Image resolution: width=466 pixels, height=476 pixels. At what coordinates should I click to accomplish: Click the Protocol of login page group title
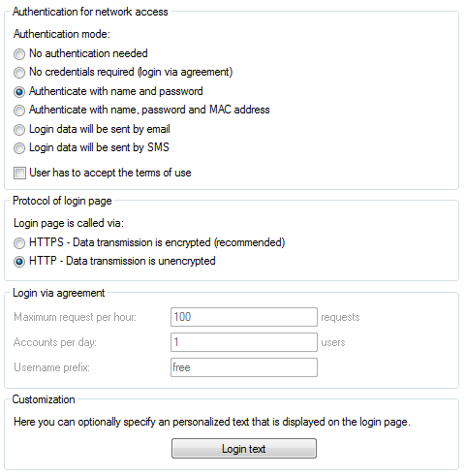coord(62,201)
